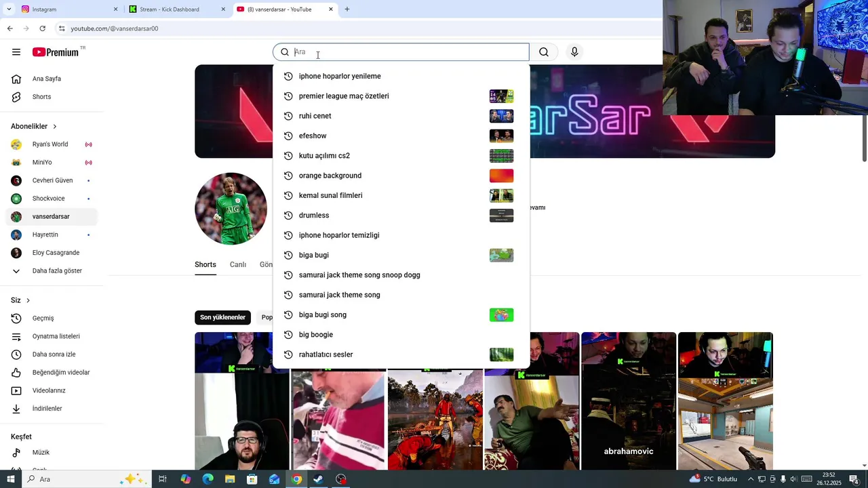Image resolution: width=868 pixels, height=488 pixels.
Task: Select Son yüklenenler filter chip
Action: pyautogui.click(x=222, y=317)
